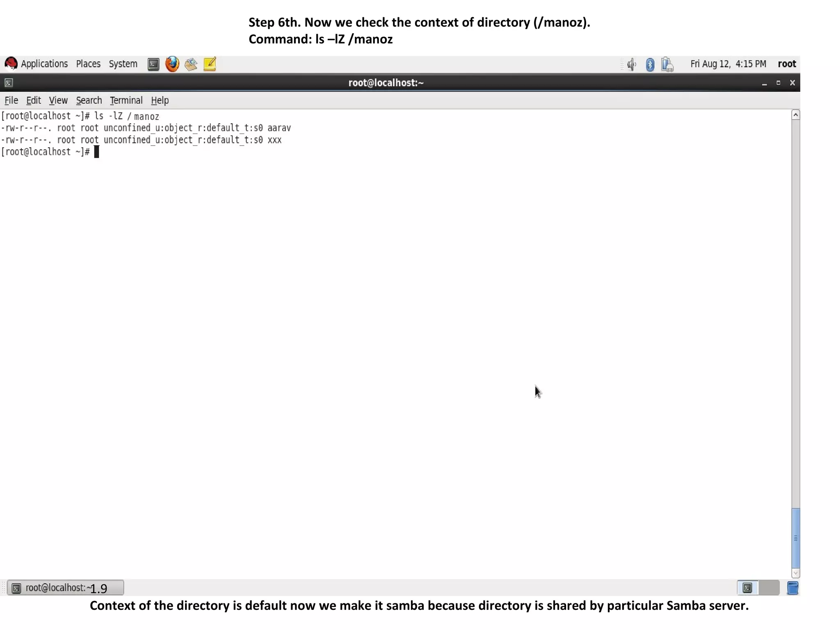The height and width of the screenshot is (630, 840).
Task: Launch Firefox web browser icon
Action: tap(172, 64)
